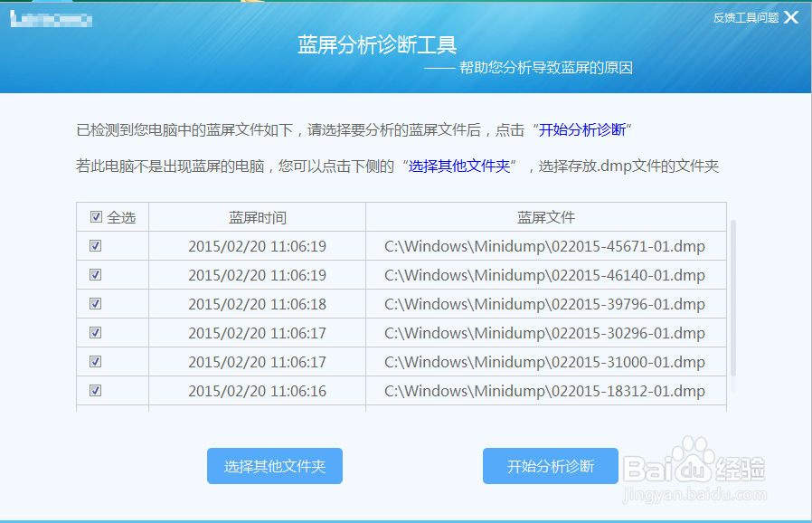
Task: Click the Lenovo logo icon
Action: click(x=54, y=18)
